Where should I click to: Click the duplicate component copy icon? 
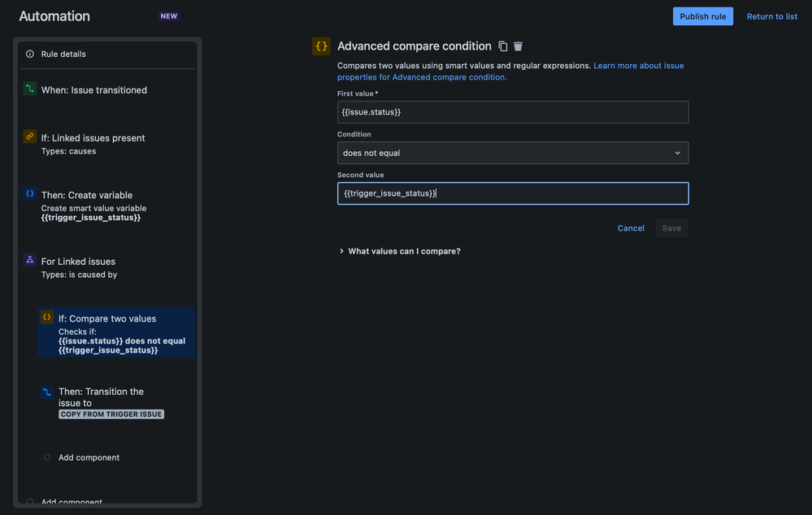pos(502,46)
